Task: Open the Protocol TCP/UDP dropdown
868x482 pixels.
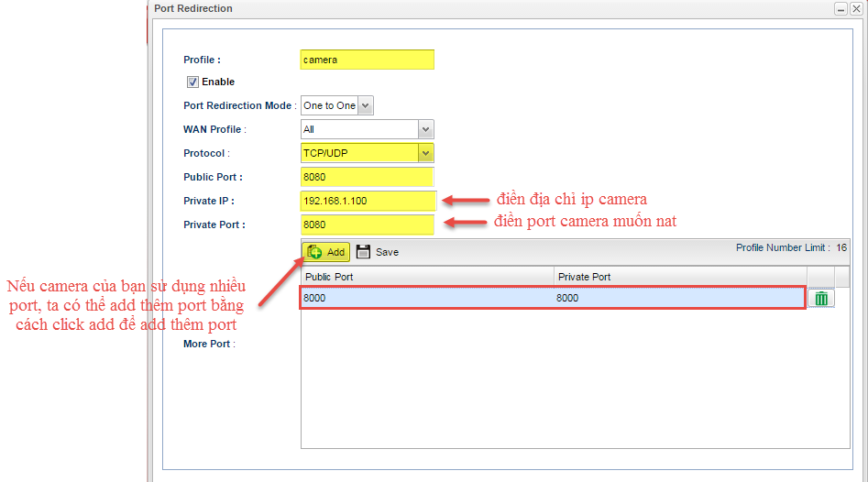Action: pos(425,153)
